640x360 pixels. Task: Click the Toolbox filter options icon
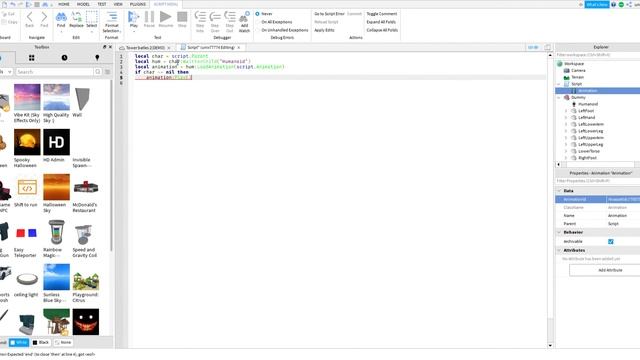point(107,72)
